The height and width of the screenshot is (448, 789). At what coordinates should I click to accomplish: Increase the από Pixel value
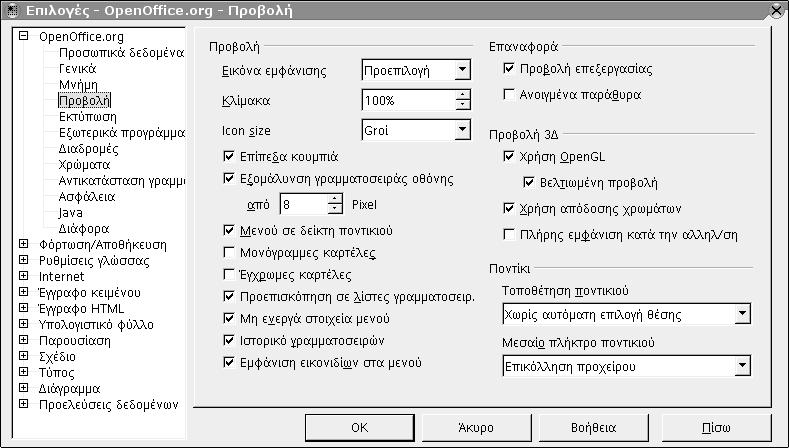(x=335, y=199)
